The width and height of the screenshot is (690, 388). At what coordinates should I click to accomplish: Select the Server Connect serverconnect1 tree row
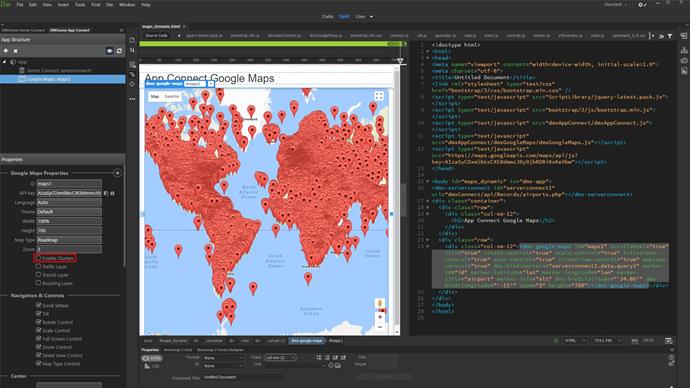click(x=62, y=70)
